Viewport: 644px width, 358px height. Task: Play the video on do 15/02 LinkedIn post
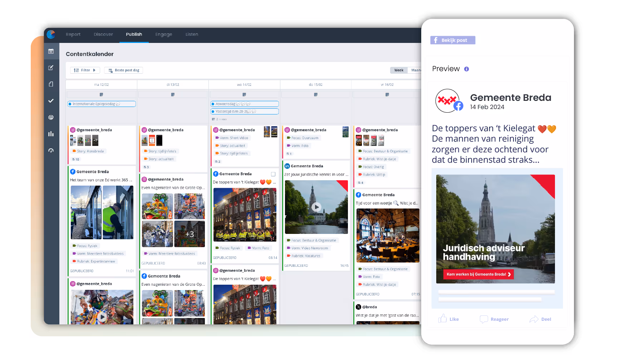[x=316, y=207]
